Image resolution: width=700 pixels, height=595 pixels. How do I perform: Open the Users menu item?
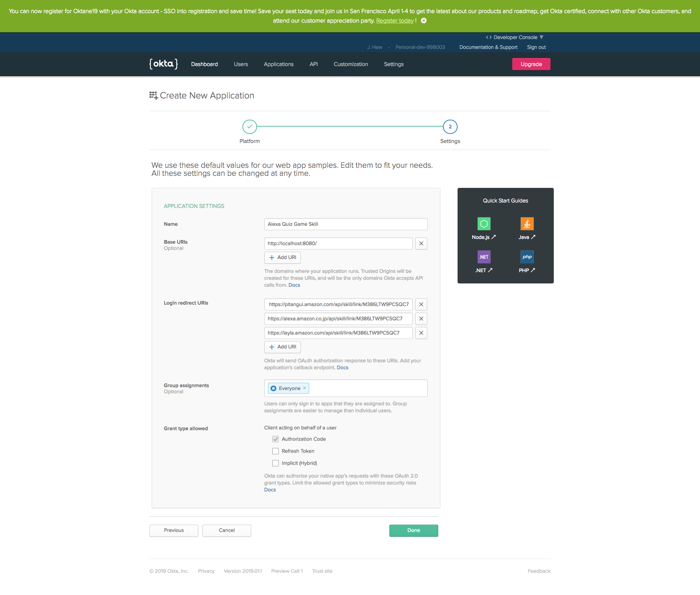241,64
